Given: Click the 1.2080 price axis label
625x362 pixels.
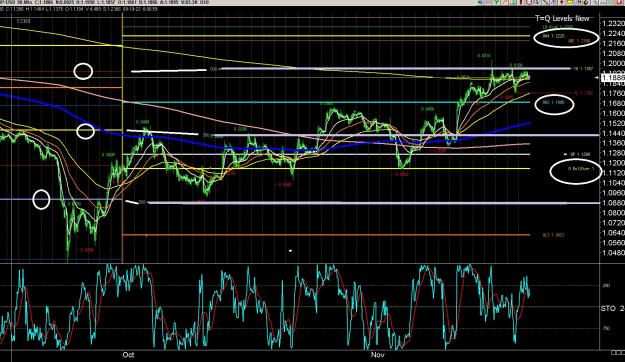Looking at the screenshot, I should 614,53.
